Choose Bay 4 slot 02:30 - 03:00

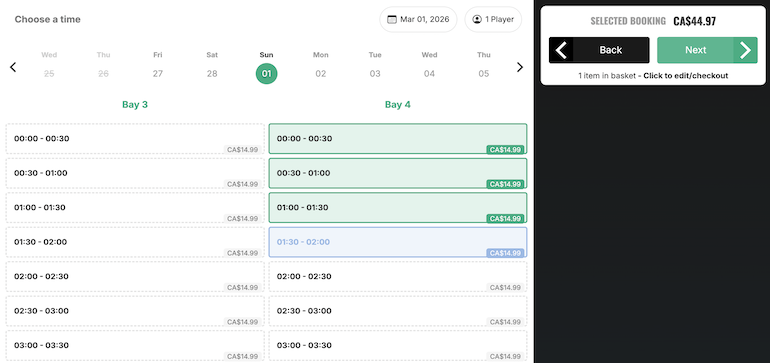coord(398,310)
